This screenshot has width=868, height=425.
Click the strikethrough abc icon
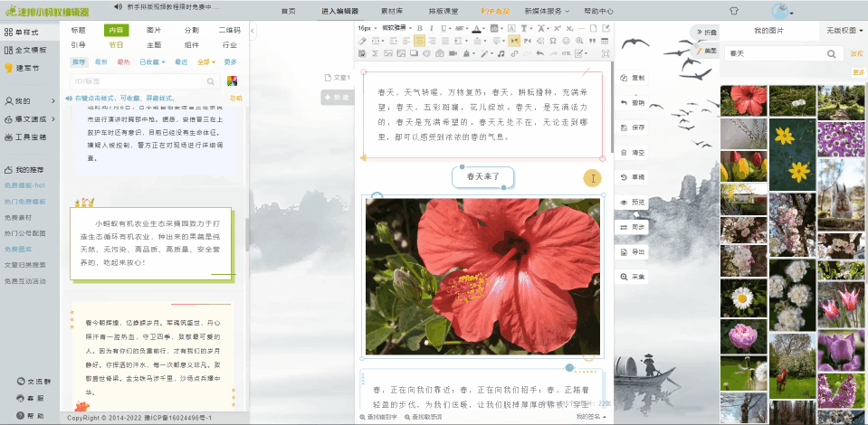click(460, 28)
